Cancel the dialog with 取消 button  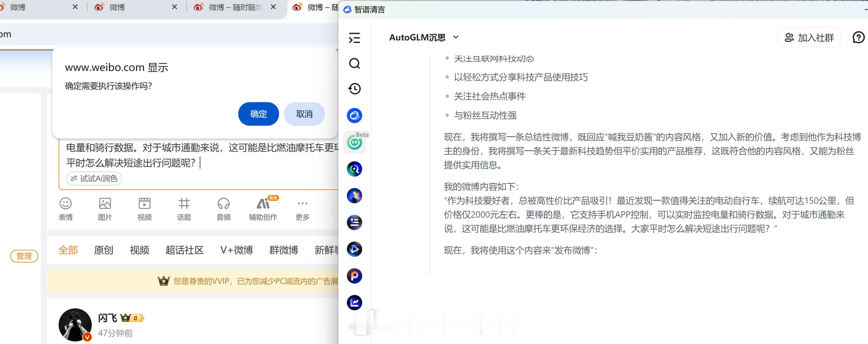pos(304,114)
